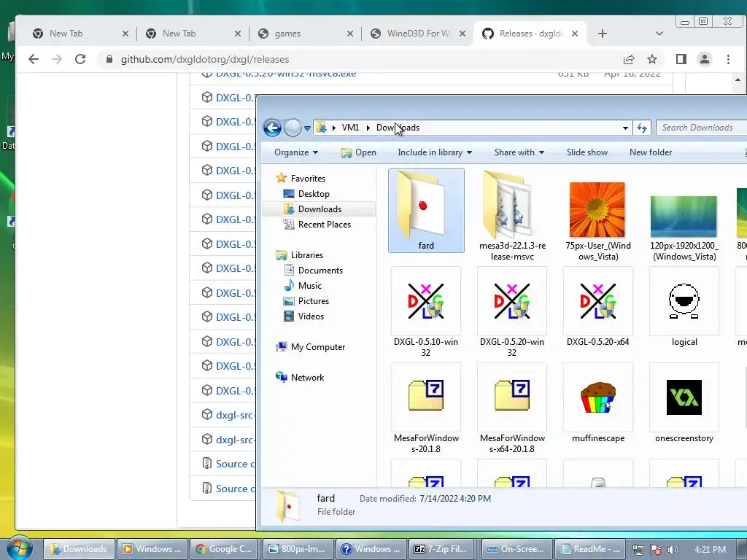Select the logical file icon
The width and height of the screenshot is (747, 560).
point(684,307)
